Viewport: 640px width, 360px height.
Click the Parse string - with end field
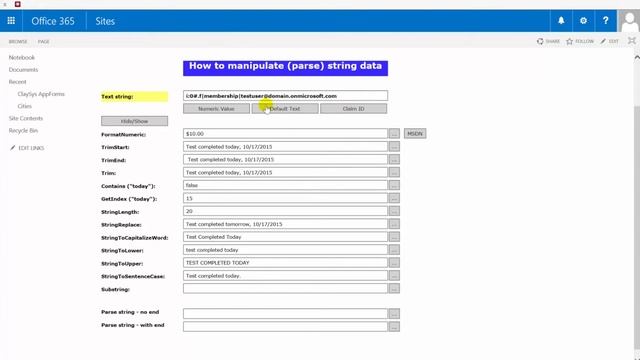tap(285, 327)
